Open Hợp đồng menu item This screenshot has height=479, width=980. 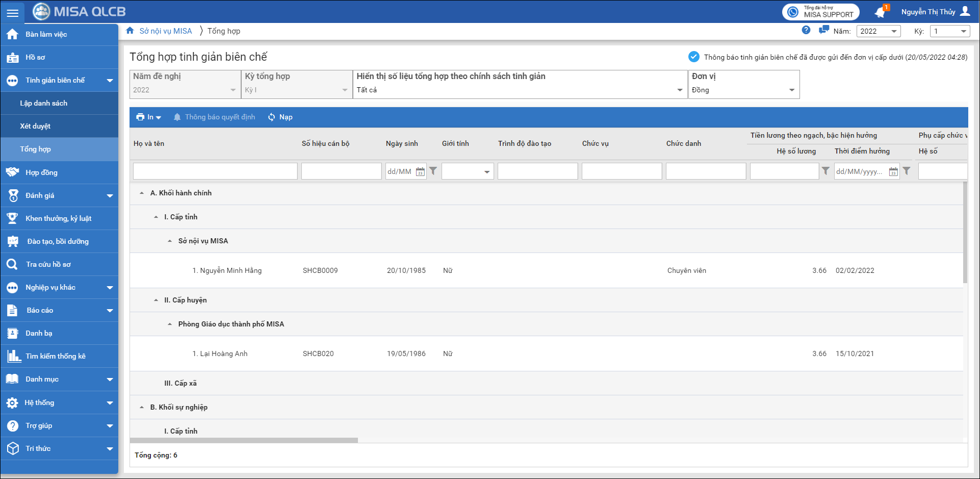[x=41, y=172]
